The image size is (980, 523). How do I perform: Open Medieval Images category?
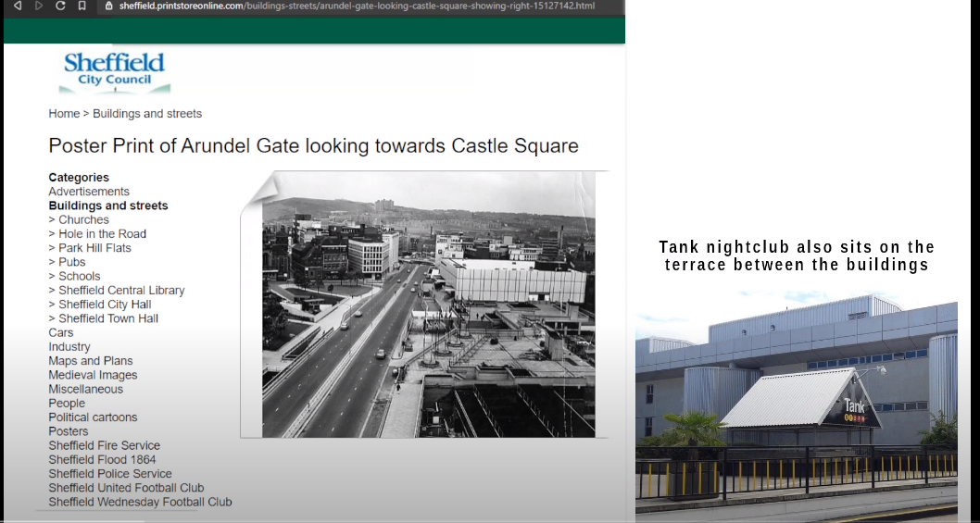click(94, 375)
